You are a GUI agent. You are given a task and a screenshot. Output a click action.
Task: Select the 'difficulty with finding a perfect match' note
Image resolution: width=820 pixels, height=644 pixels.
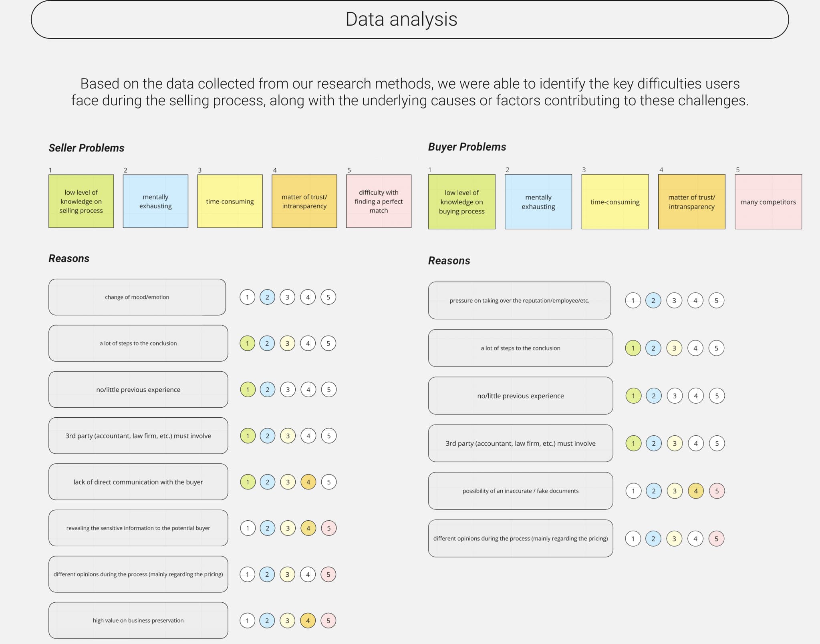click(x=379, y=201)
